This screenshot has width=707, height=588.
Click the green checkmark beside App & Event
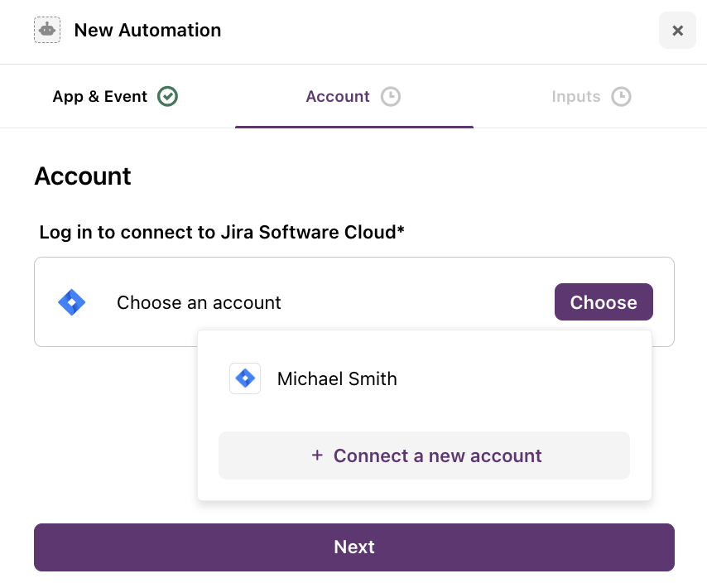click(x=168, y=97)
